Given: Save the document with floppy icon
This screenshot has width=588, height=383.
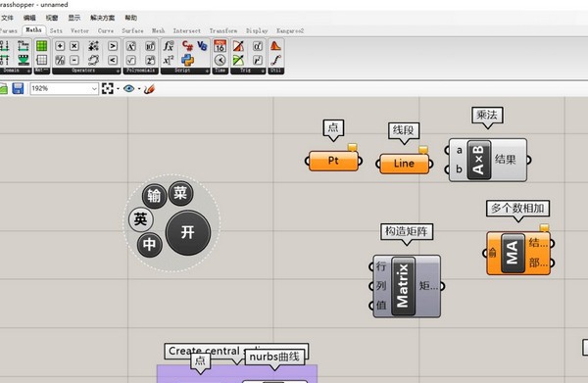Looking at the screenshot, I should 18,89.
